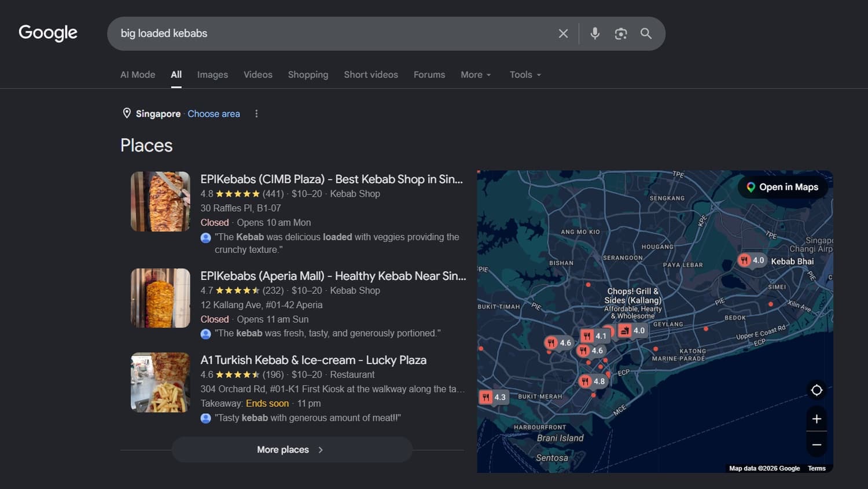Click the magnifying glass search button
Viewport: 868px width, 489px height.
[646, 34]
